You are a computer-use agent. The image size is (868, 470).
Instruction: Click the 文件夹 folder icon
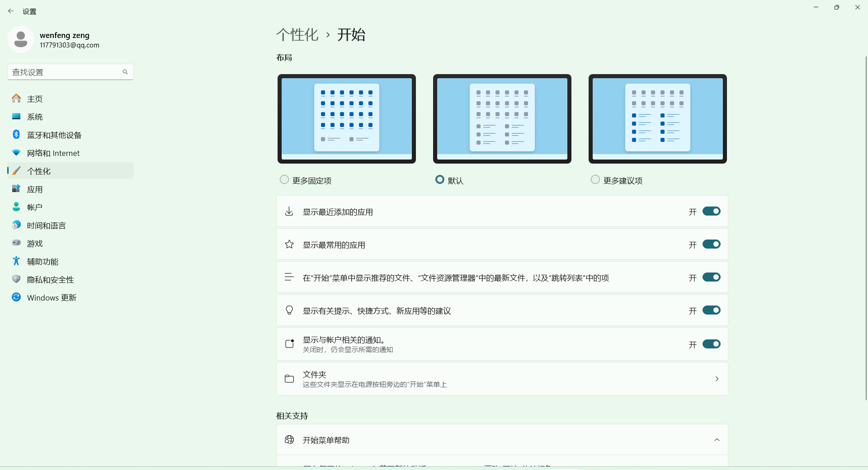click(x=289, y=379)
